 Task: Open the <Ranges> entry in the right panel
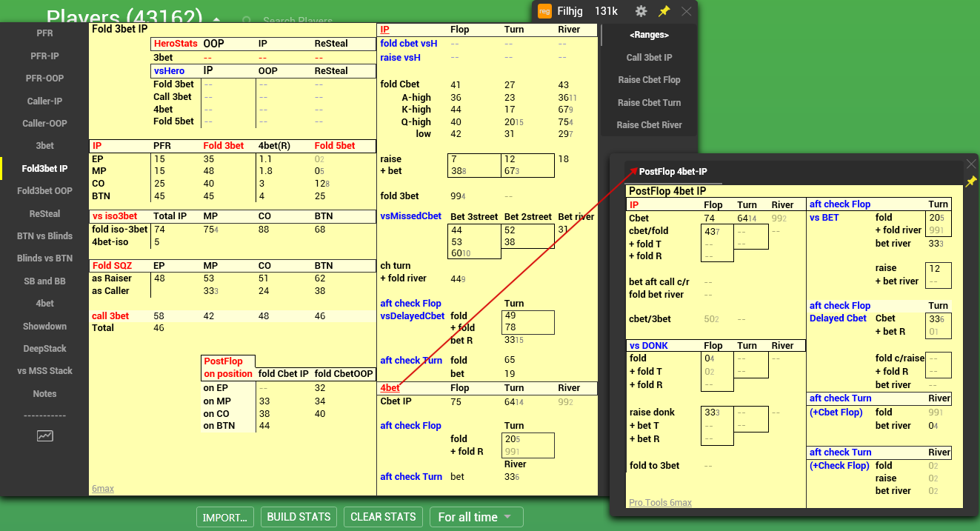(x=647, y=34)
